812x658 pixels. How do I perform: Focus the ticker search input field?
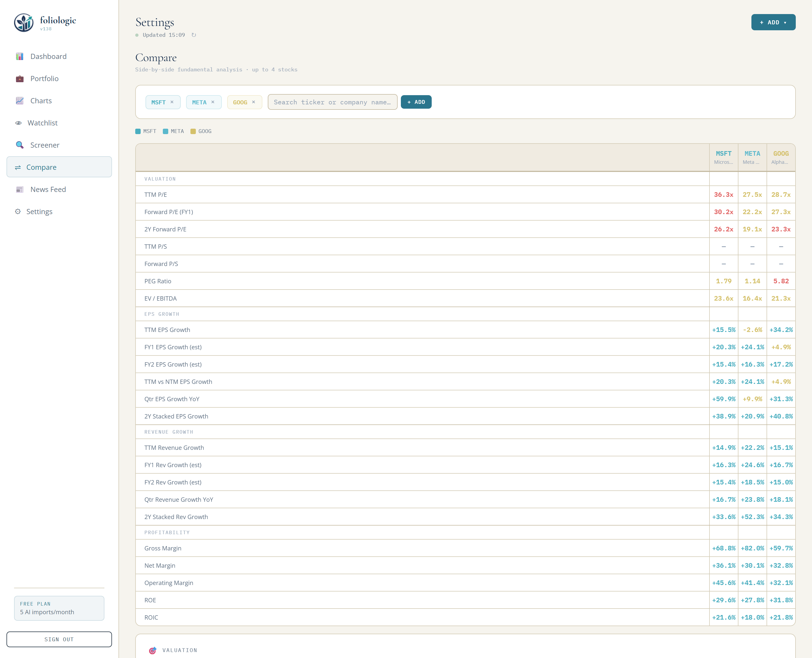(x=332, y=102)
